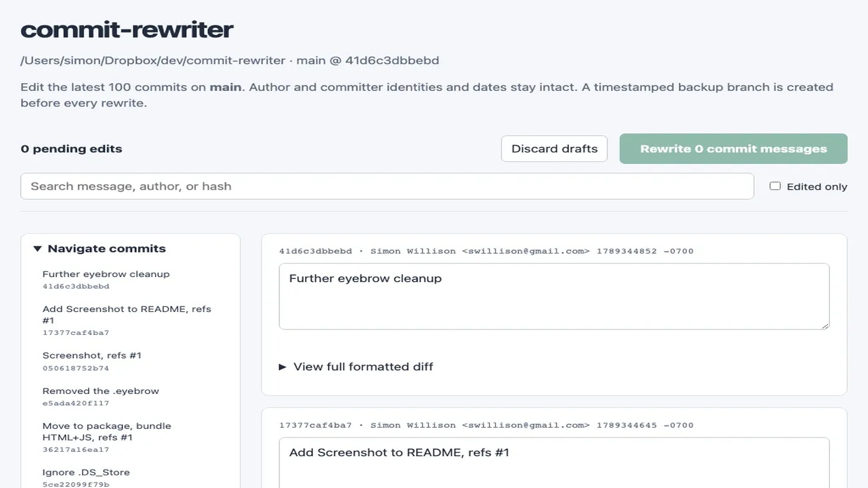Screen dimensions: 868x488
Task: Click timestamp 1789344645 -0700 in second header
Action: (645, 425)
